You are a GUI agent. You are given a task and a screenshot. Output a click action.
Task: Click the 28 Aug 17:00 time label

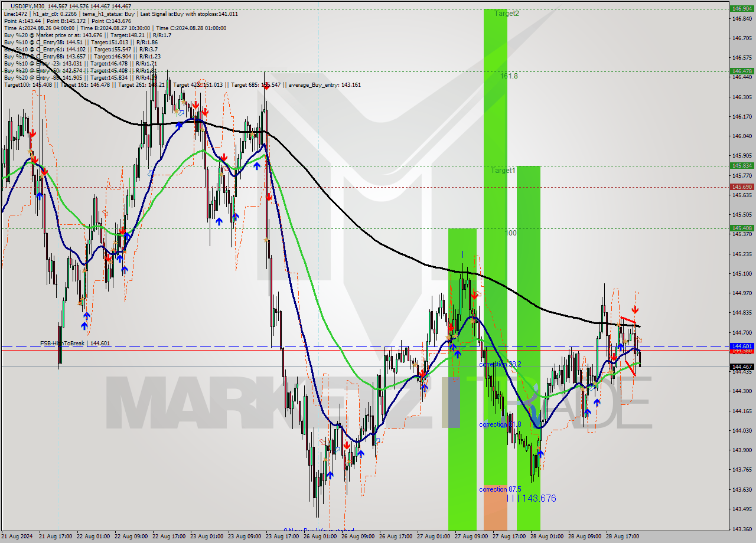pyautogui.click(x=623, y=537)
